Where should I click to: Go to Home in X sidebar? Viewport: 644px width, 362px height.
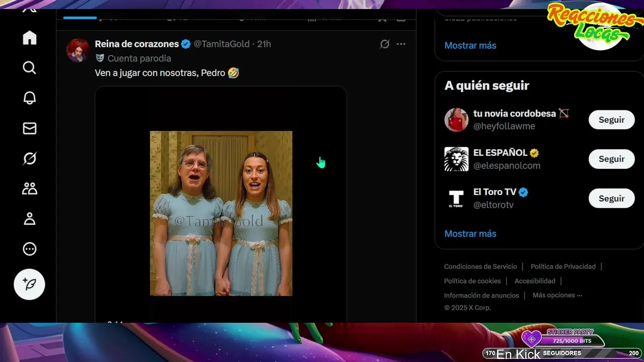pyautogui.click(x=30, y=38)
